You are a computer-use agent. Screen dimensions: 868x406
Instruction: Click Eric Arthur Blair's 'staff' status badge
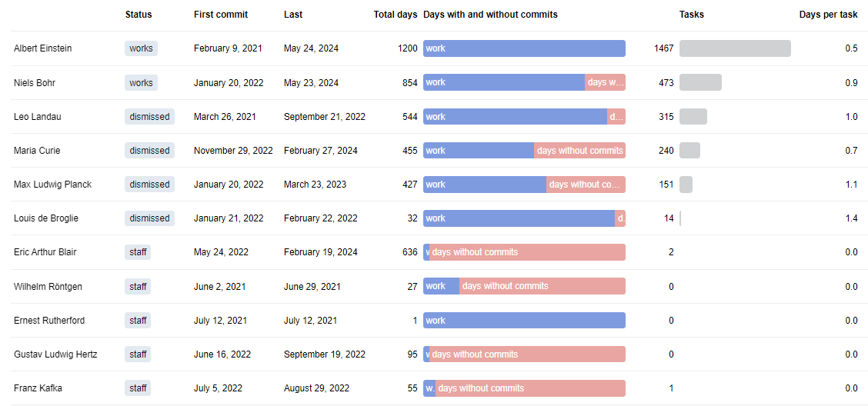[x=138, y=252]
